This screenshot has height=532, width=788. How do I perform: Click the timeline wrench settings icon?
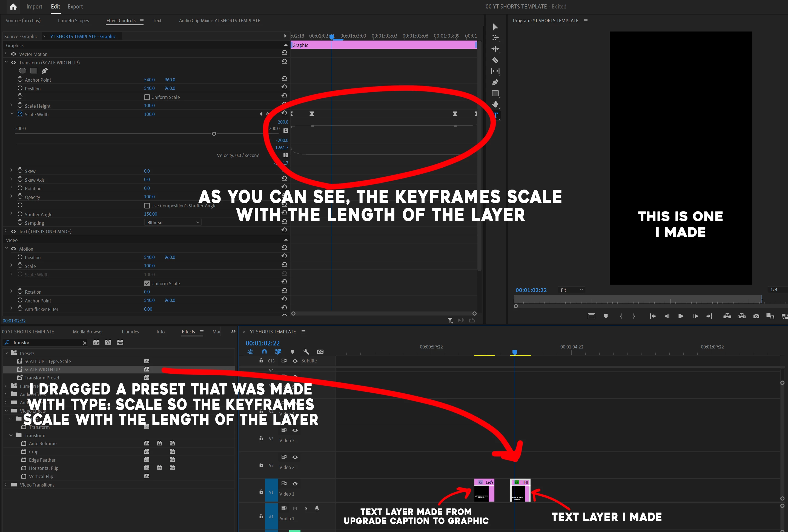306,352
